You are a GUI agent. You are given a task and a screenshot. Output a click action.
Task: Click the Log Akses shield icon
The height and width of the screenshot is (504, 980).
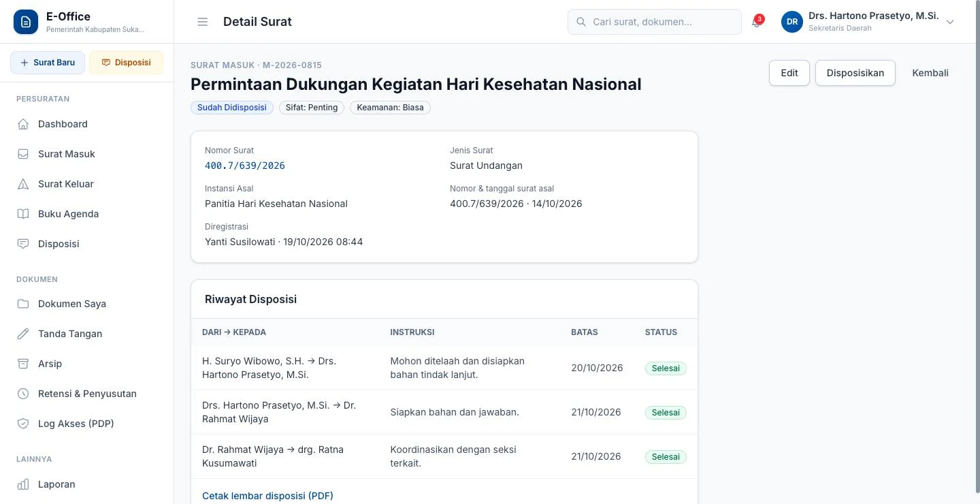pyautogui.click(x=23, y=424)
